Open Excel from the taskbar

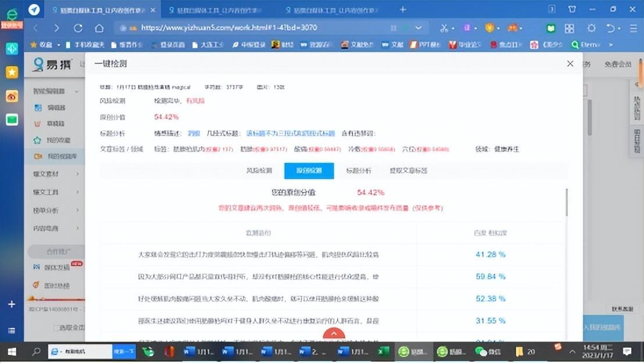(384, 351)
